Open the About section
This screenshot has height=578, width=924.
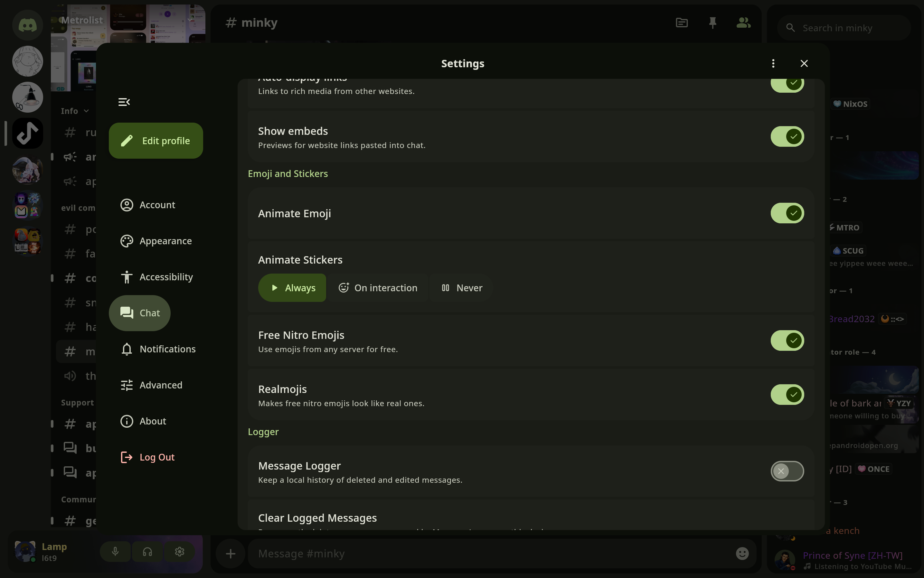[143, 421]
